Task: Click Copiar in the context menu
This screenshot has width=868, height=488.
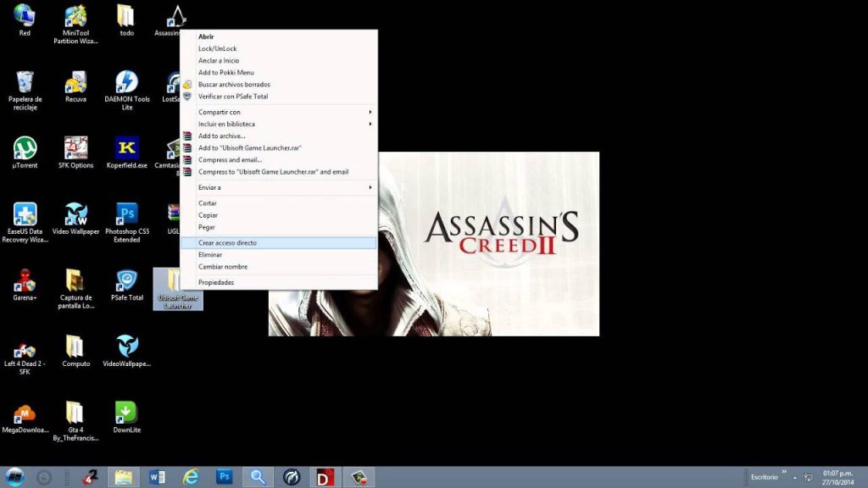Action: (207, 214)
